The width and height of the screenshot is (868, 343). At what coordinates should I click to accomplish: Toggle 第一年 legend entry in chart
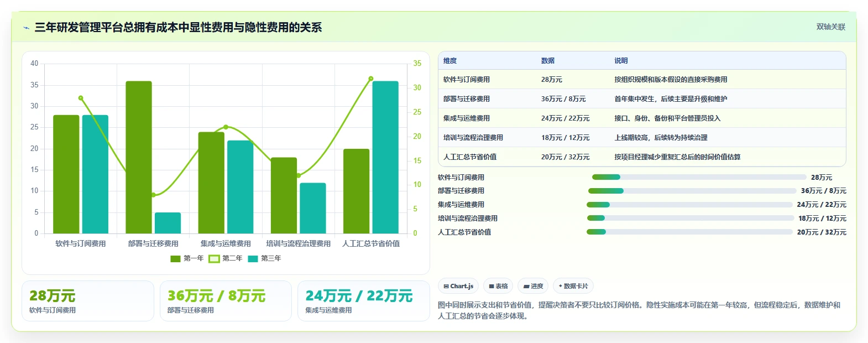187,258
